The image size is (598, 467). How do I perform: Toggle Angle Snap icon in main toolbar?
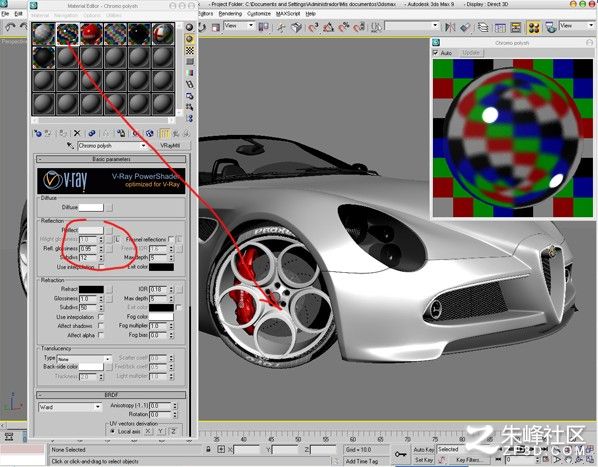(x=328, y=27)
